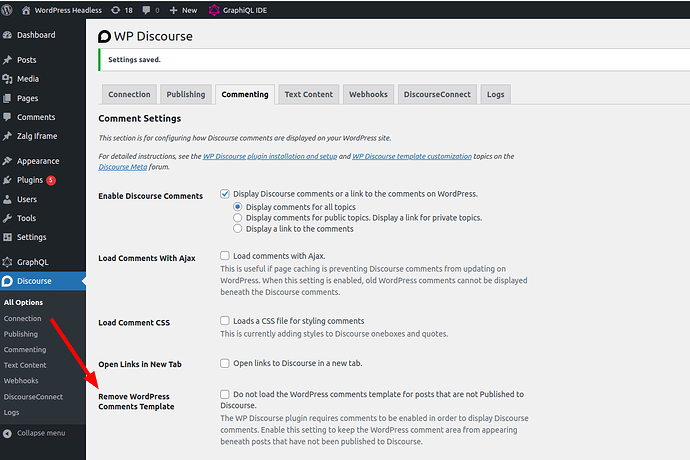Click the Tools wrench icon
690x460 pixels.
coord(7,218)
